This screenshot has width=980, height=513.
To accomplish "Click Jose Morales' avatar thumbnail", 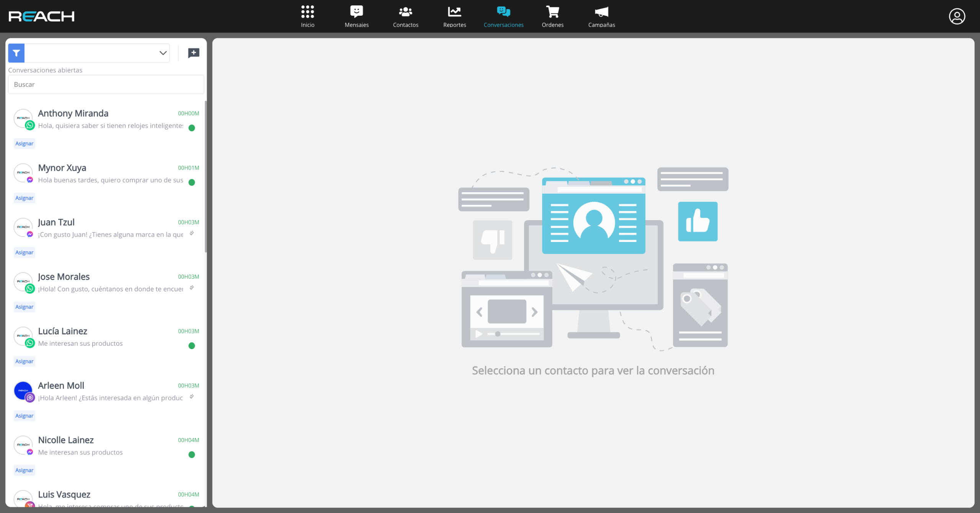I will [x=23, y=282].
